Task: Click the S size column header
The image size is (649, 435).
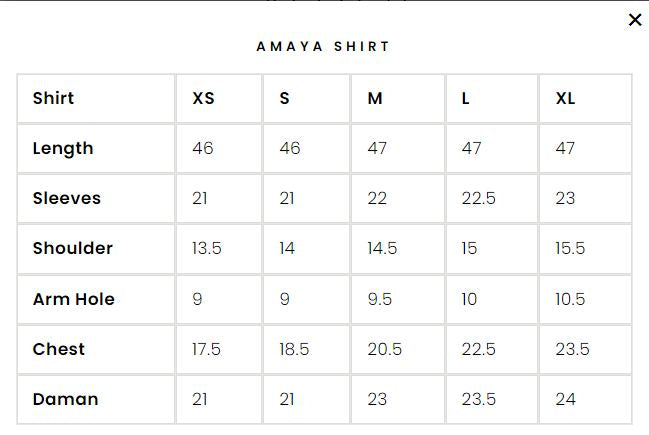Action: pyautogui.click(x=285, y=98)
